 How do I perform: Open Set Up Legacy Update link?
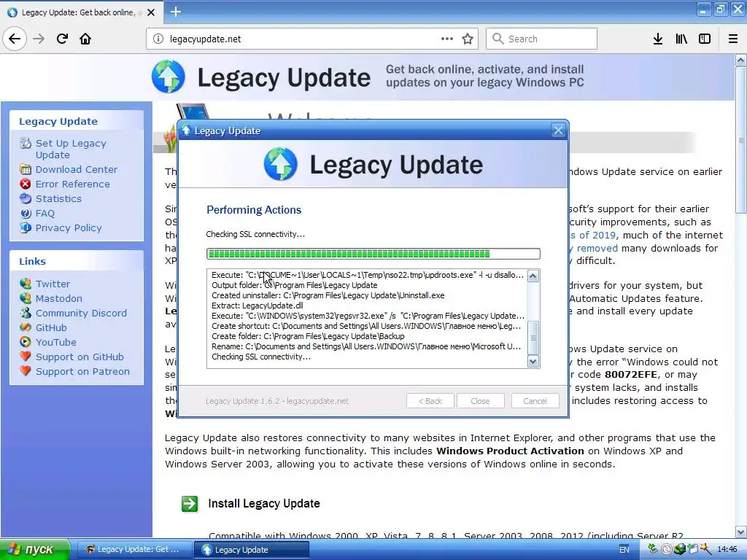(71, 149)
